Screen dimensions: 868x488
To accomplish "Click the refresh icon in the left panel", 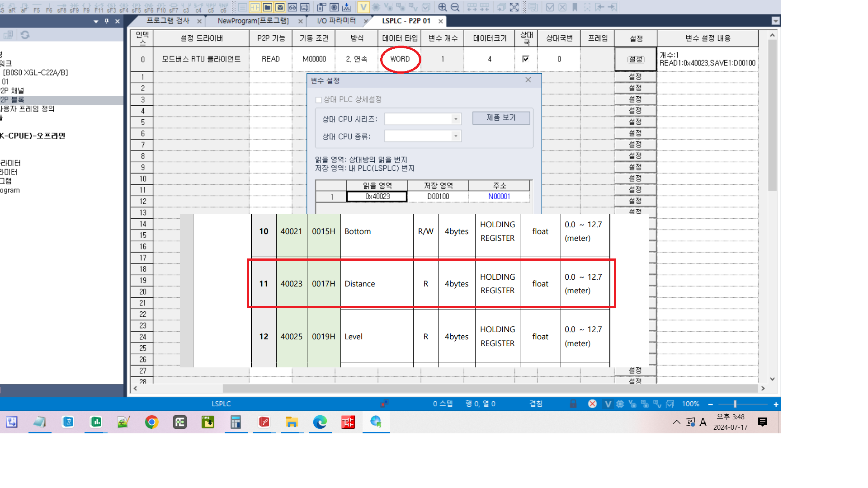I will [x=25, y=35].
